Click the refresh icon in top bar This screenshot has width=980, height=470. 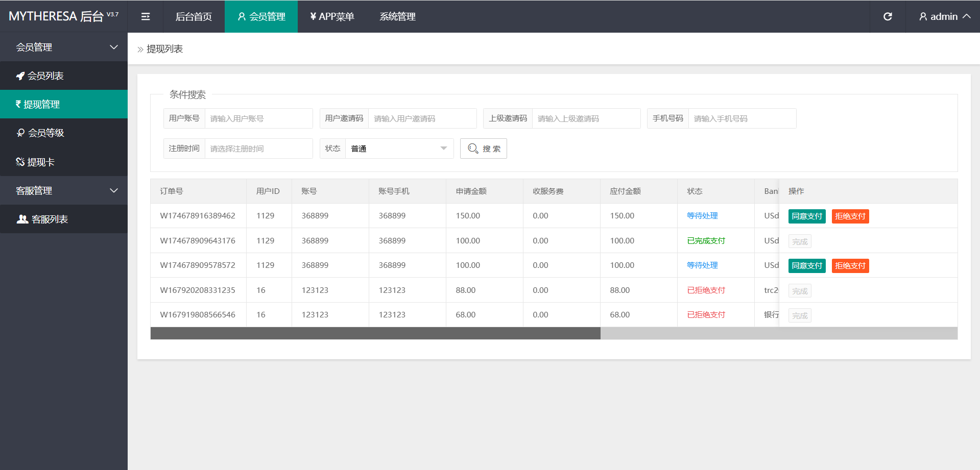(x=888, y=17)
